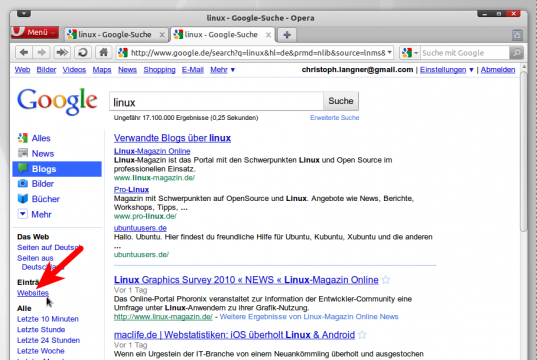Image resolution: width=537 pixels, height=360 pixels.
Task: Go forward with the forward arrow
Action: (x=41, y=53)
